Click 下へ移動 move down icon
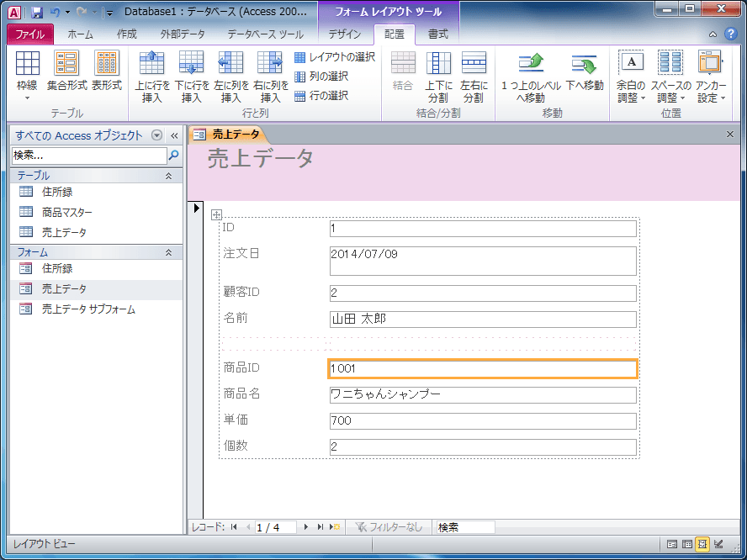 pos(585,71)
